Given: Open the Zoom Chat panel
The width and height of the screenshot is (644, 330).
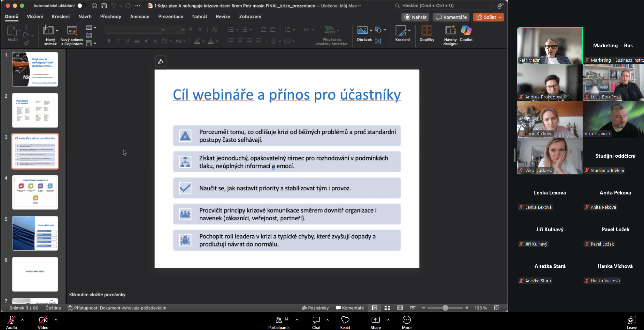Looking at the screenshot, I should click(316, 320).
